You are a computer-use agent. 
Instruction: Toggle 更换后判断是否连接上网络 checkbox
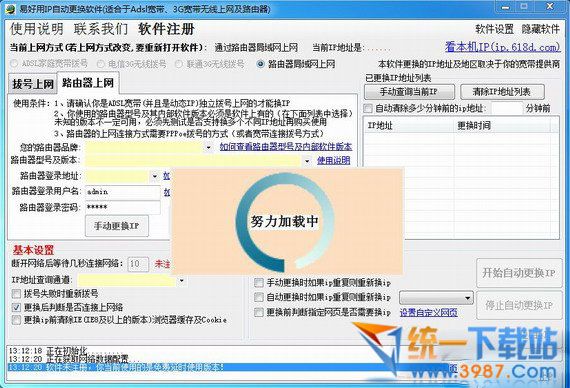click(x=16, y=307)
